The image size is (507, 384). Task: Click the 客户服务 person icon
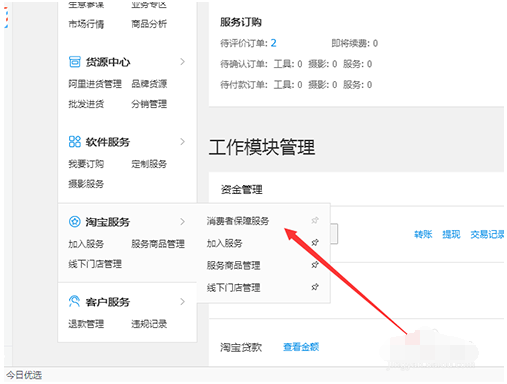click(x=75, y=301)
